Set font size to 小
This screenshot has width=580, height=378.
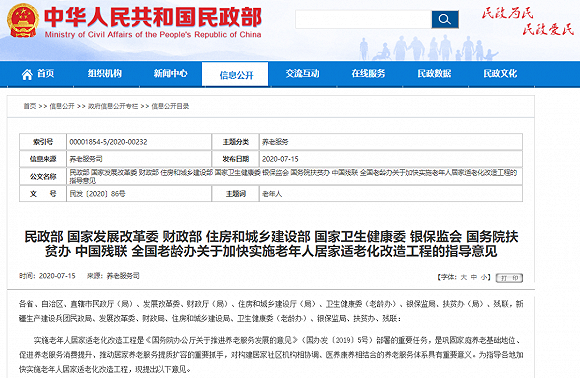(x=483, y=277)
